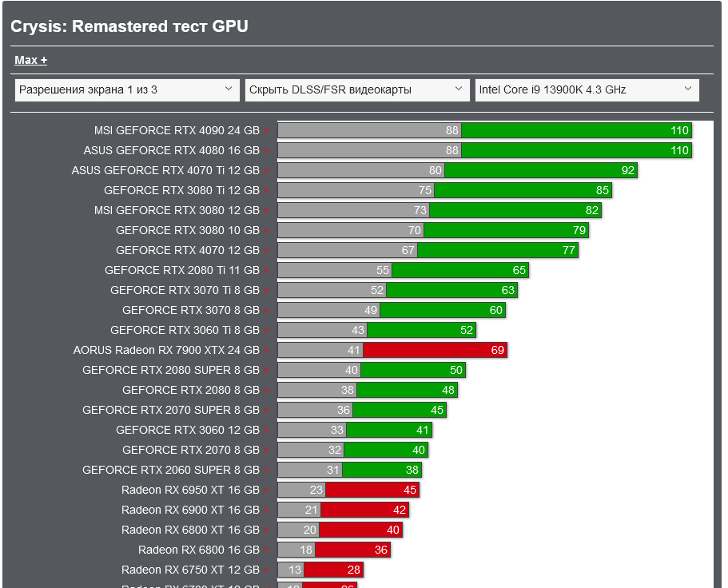The image size is (728, 588).
Task: Remove Radeon RX 6800 16 GB row
Action: 266,550
